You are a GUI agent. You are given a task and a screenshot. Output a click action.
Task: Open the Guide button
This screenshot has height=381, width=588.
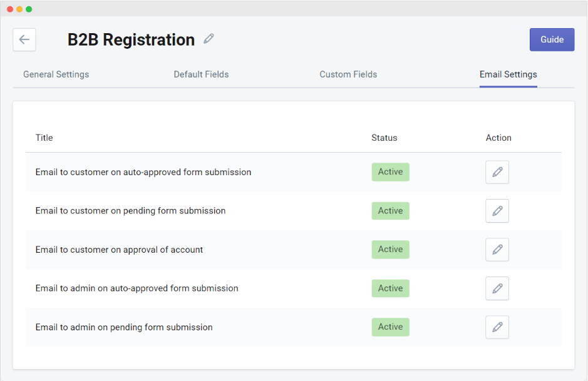(552, 39)
